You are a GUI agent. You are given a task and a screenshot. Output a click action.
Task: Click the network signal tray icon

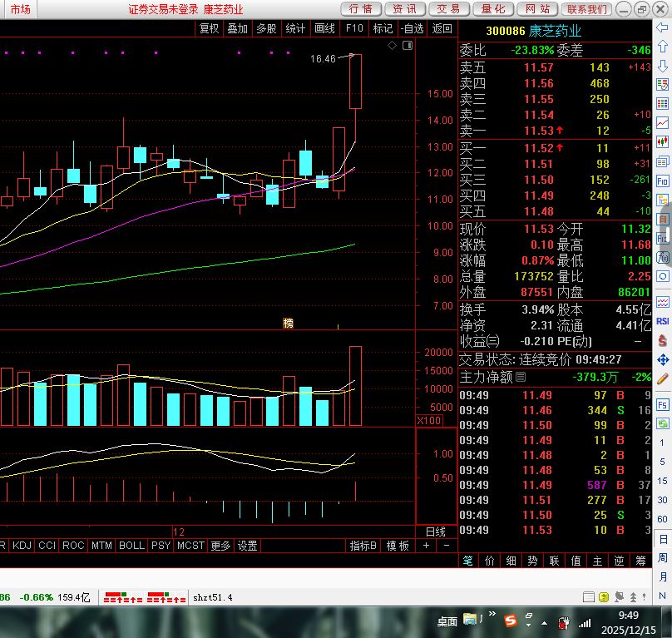click(585, 623)
